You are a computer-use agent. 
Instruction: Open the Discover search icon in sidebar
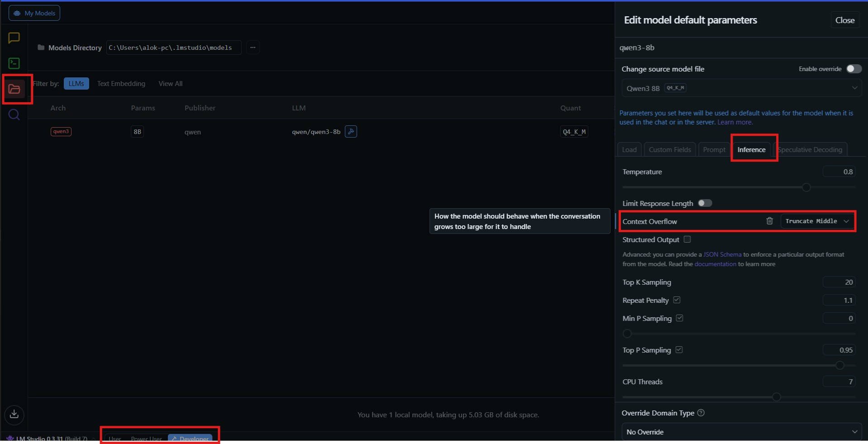[x=14, y=115]
